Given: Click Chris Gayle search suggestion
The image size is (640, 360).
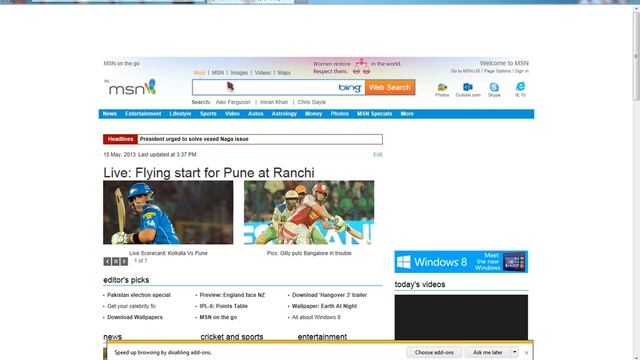Looking at the screenshot, I should [x=311, y=102].
